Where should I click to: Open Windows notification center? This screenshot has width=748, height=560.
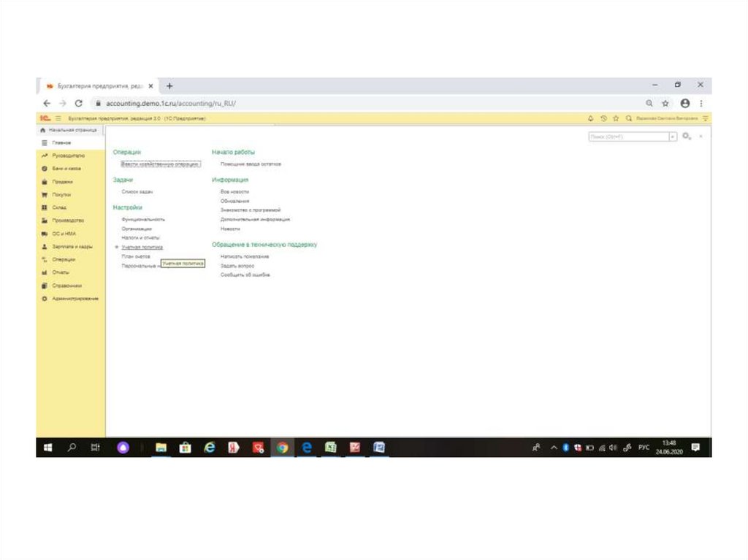point(695,448)
